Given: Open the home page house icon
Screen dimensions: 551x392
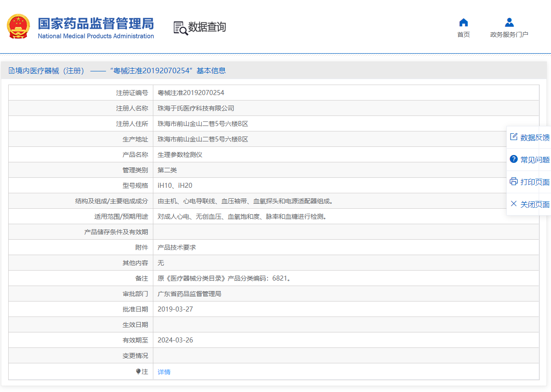Looking at the screenshot, I should tap(464, 22).
